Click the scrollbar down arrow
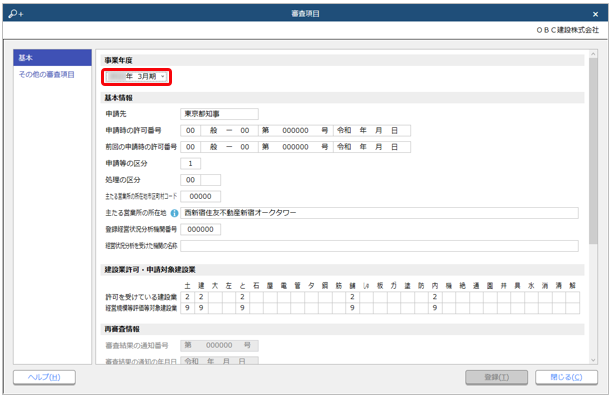 click(x=593, y=360)
